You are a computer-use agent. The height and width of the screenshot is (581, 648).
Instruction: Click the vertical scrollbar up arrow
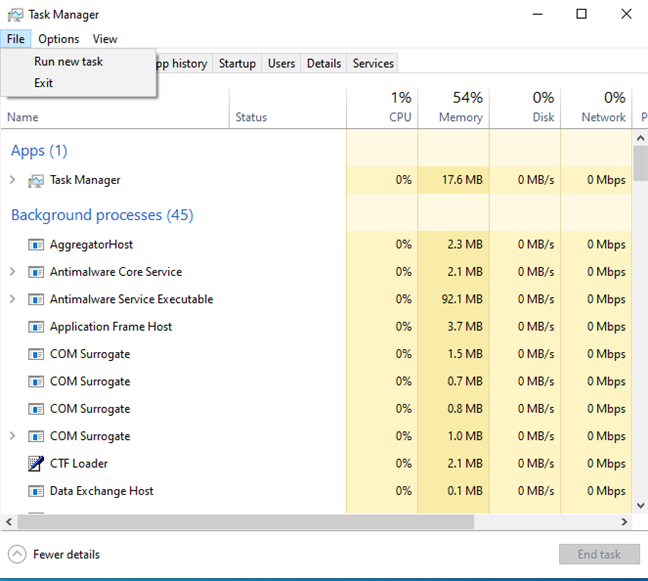(x=641, y=138)
